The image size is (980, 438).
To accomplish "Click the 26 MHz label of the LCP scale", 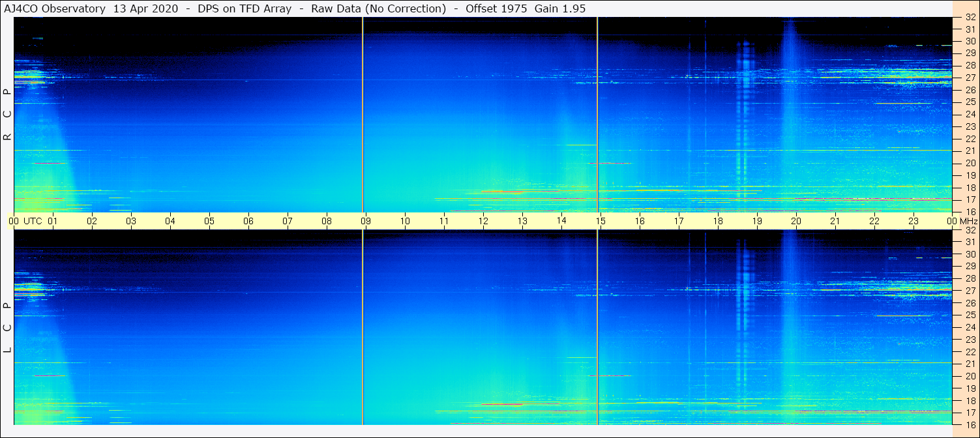I will tap(970, 303).
